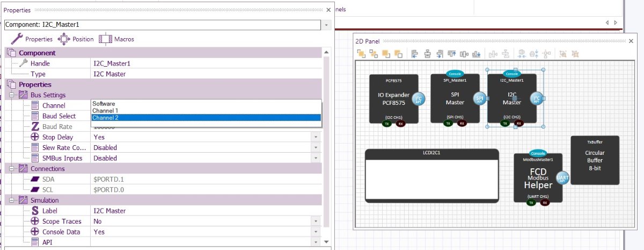Click the distribute horizontally icon
The height and width of the screenshot is (250, 644).
pos(493,54)
